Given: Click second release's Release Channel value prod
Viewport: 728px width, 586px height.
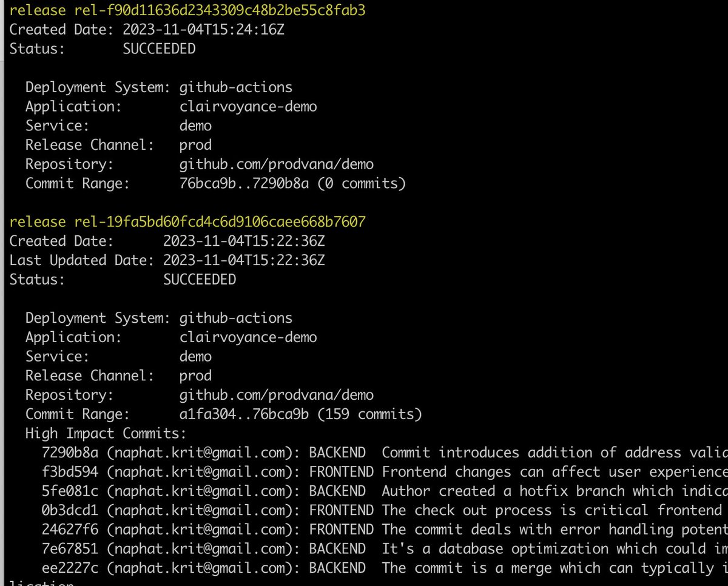Looking at the screenshot, I should tap(195, 376).
